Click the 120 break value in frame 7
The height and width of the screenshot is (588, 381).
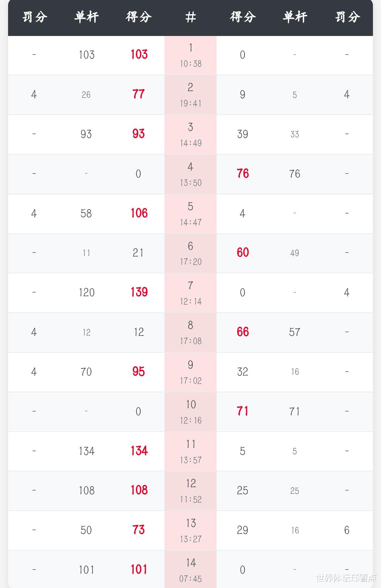click(86, 292)
